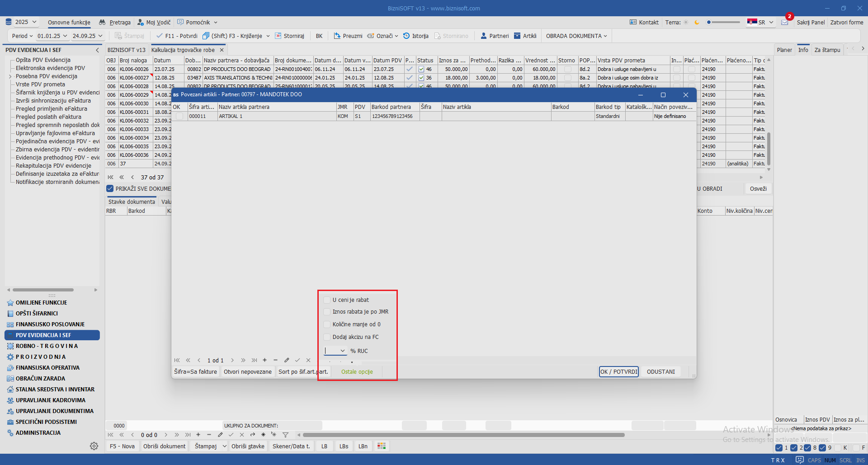
Task: Open the Artikli toolbar icon
Action: pyautogui.click(x=517, y=36)
